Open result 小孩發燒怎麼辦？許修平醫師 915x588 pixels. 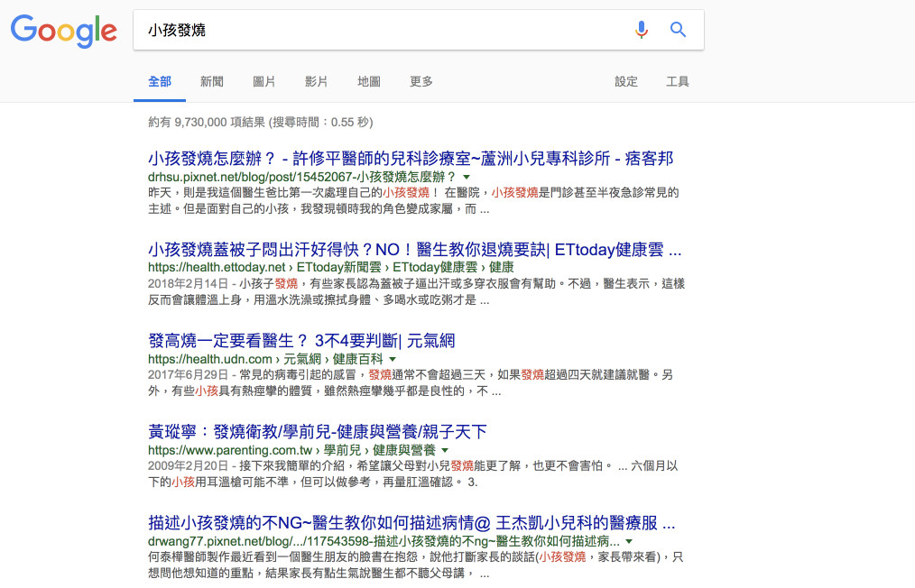(x=411, y=159)
